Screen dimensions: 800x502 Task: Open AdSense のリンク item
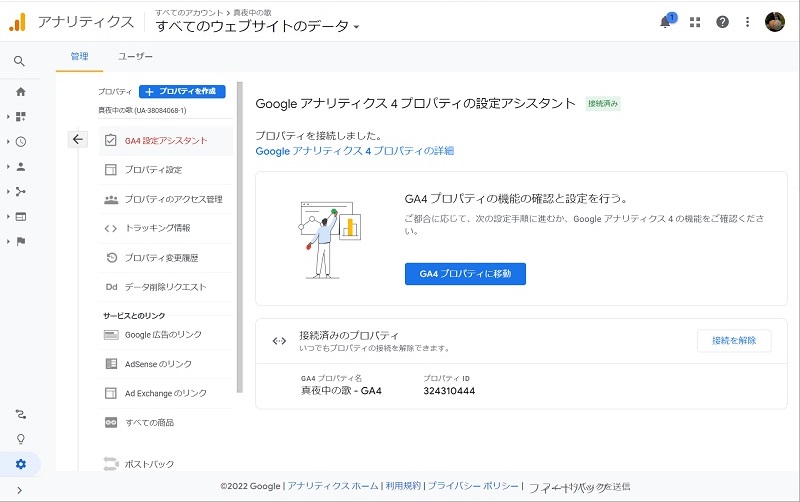(x=166, y=364)
